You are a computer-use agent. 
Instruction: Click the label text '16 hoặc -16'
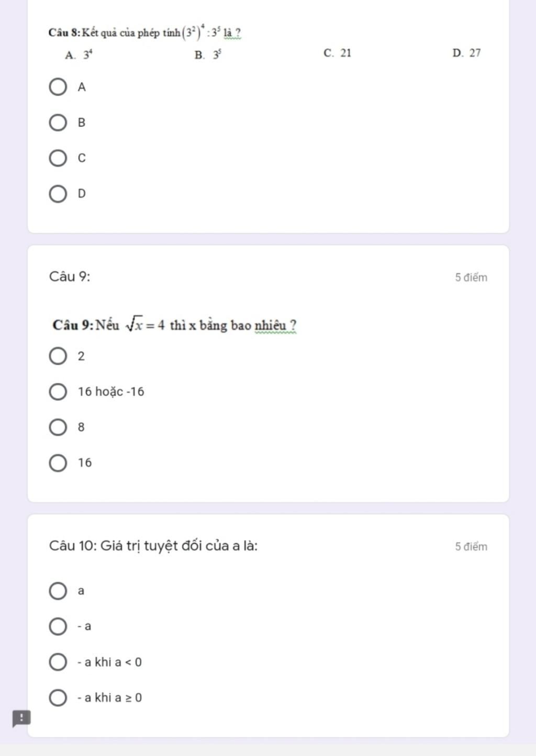(x=111, y=392)
